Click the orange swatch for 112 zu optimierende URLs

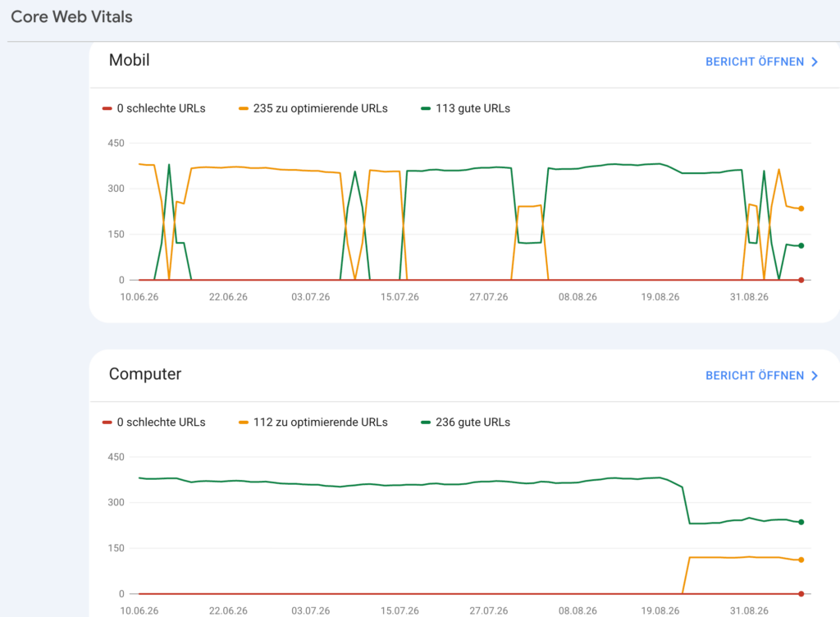(x=243, y=423)
